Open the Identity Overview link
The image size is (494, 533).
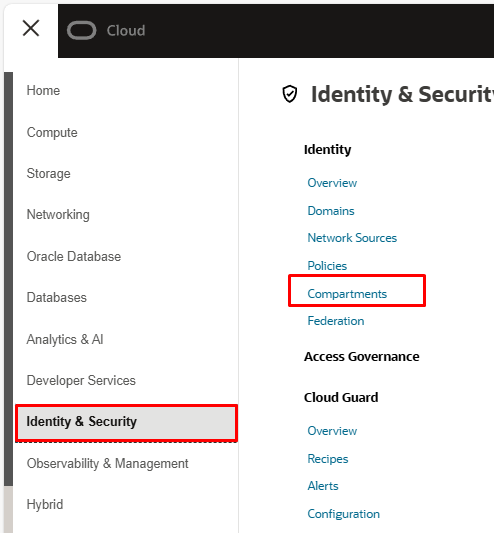click(332, 183)
